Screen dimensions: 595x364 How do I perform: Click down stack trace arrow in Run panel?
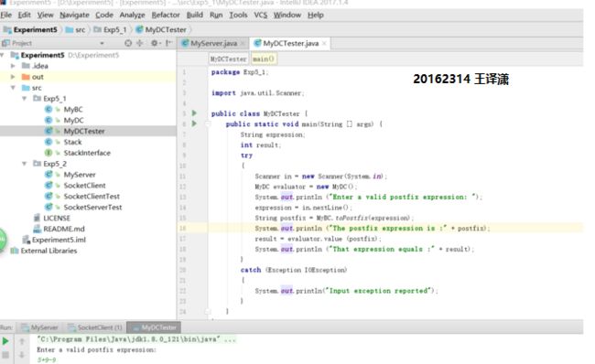(22, 355)
